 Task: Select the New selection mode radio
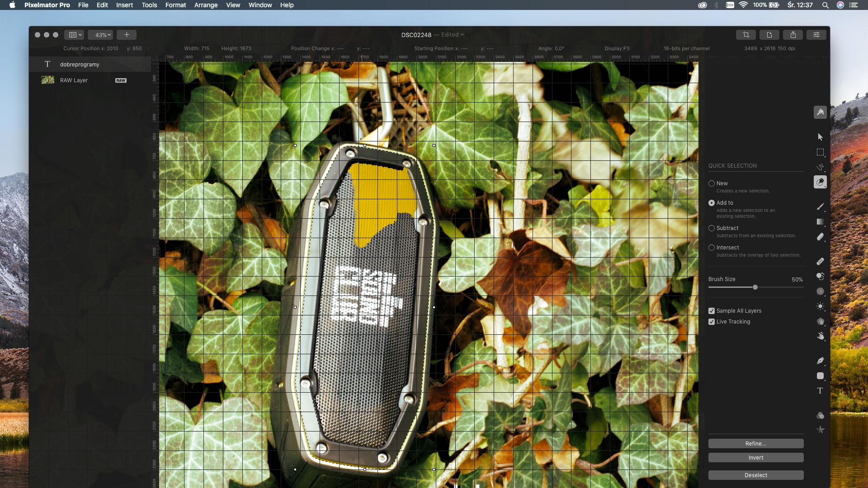[x=712, y=183]
